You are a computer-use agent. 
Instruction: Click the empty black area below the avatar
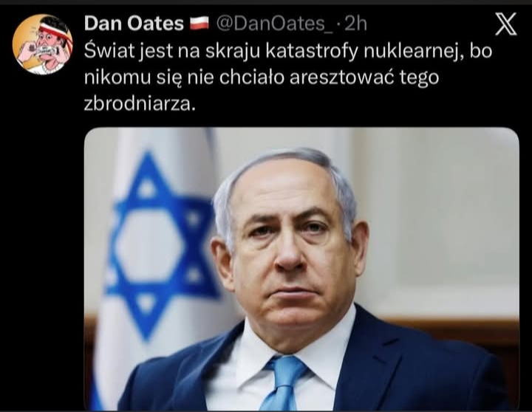(41, 237)
